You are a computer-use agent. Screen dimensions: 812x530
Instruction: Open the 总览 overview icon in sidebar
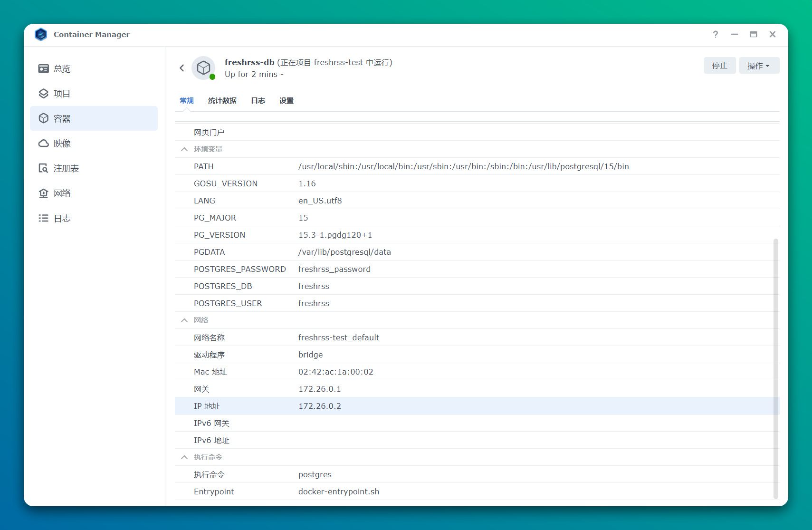click(44, 68)
